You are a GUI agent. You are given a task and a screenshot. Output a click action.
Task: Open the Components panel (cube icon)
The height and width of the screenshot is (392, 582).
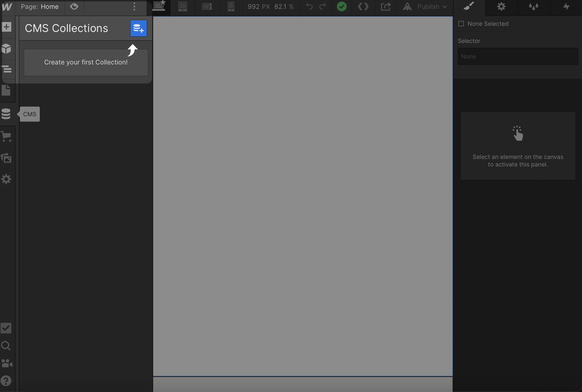point(7,49)
